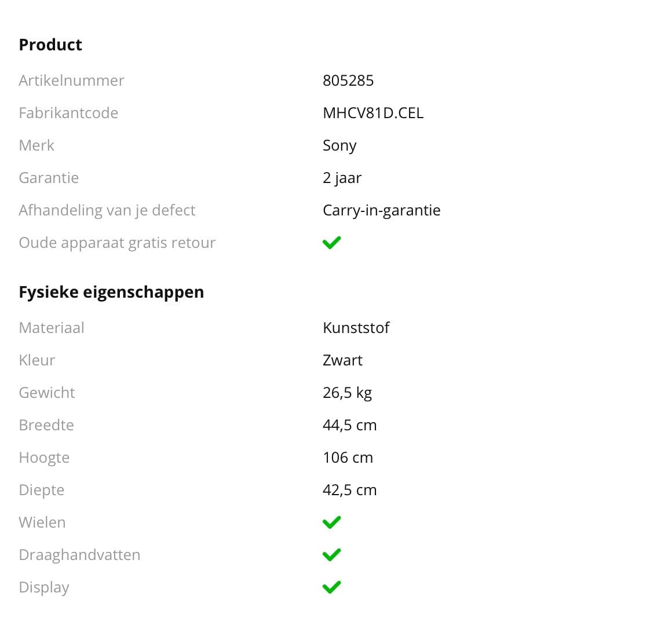This screenshot has width=672, height=622.
Task: Click the Hoogte value 106 cm
Action: point(348,458)
